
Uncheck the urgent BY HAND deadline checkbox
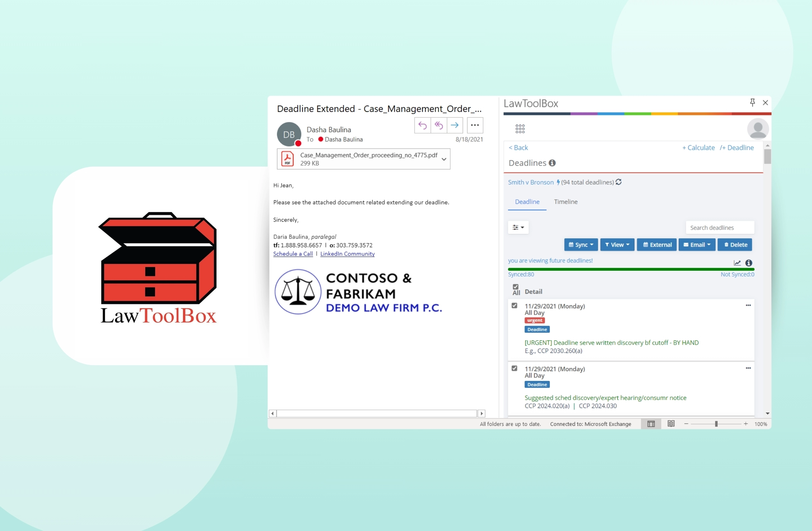tap(514, 305)
